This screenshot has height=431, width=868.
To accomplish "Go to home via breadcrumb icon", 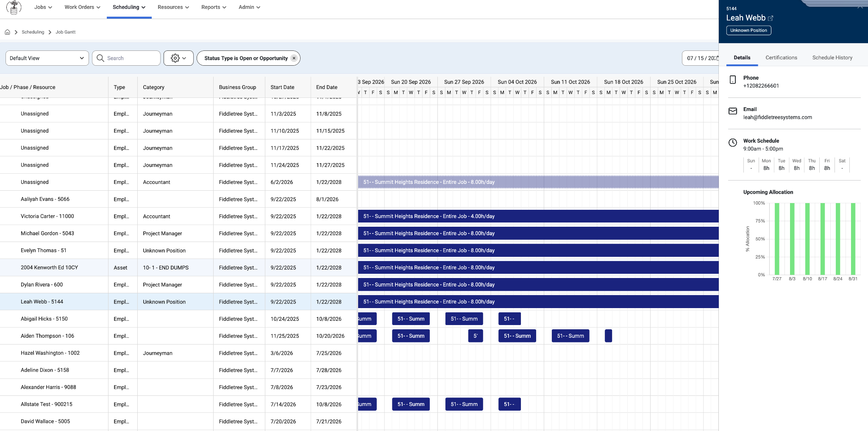I will (7, 32).
